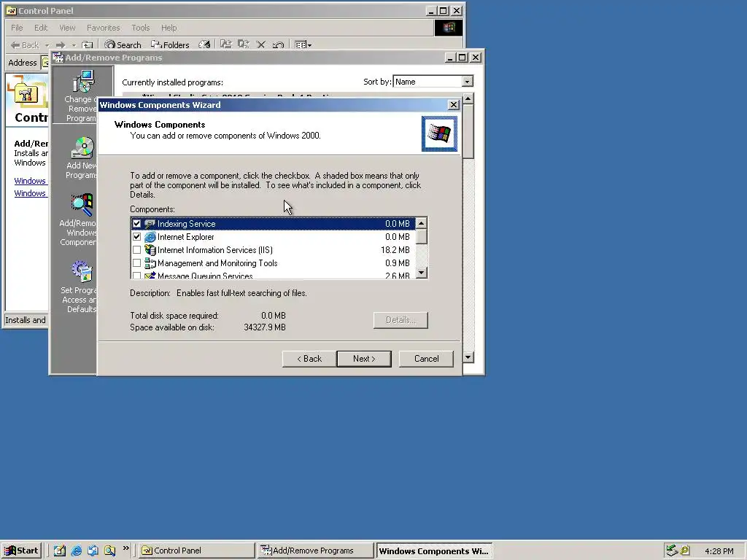Viewport: 747px width, 560px height.
Task: Open Edit menu in Control Panel
Action: tap(41, 28)
